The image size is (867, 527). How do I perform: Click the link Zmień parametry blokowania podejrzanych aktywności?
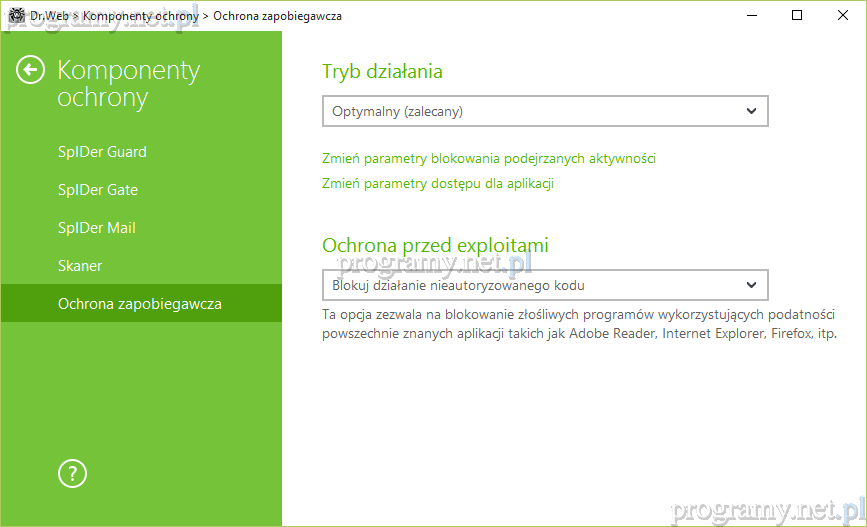coord(489,158)
